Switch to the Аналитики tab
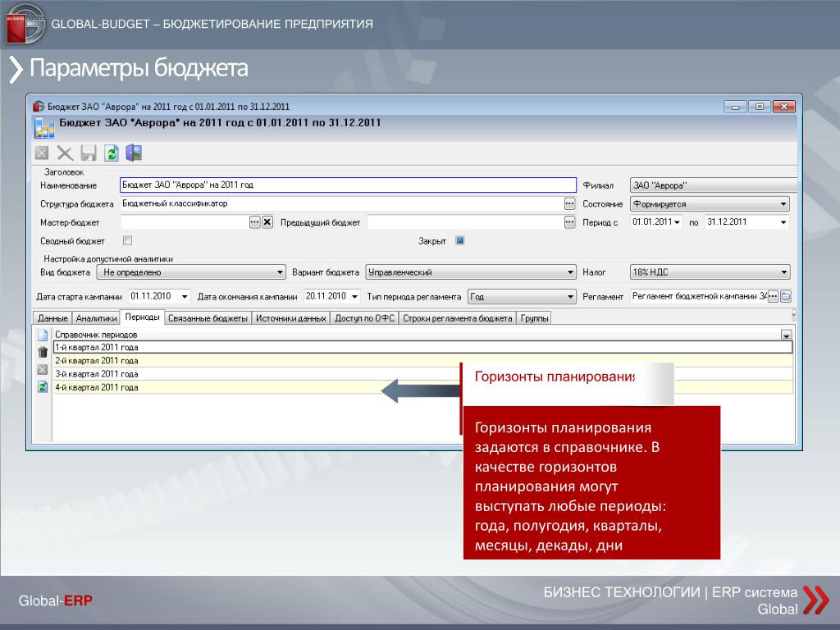Viewport: 840px width, 630px height. click(x=96, y=318)
